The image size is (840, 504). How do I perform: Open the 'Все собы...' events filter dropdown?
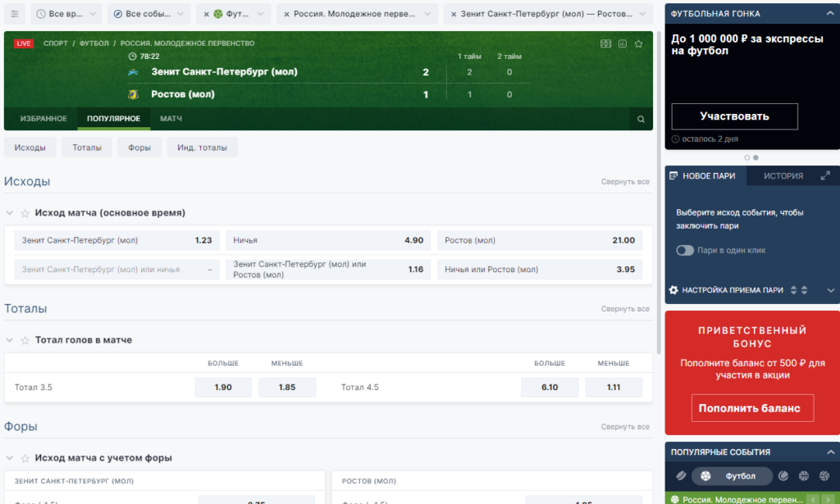click(x=148, y=14)
